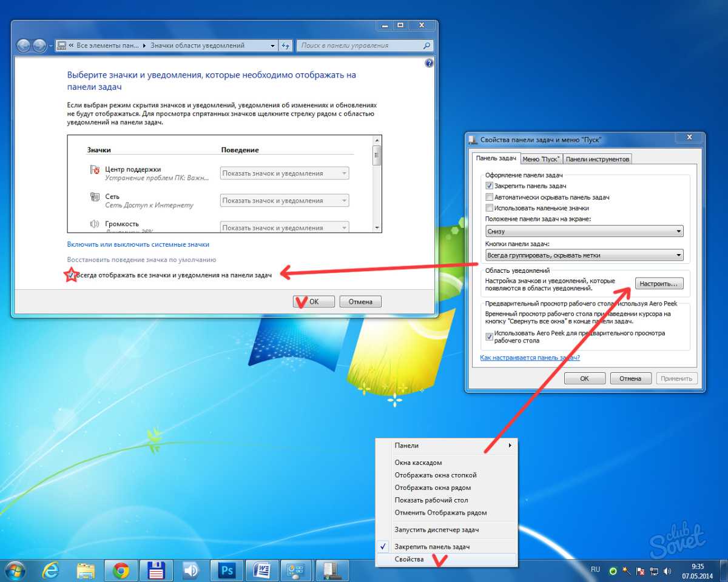Open help in notification icons window
The width and height of the screenshot is (728, 582).
[x=429, y=63]
